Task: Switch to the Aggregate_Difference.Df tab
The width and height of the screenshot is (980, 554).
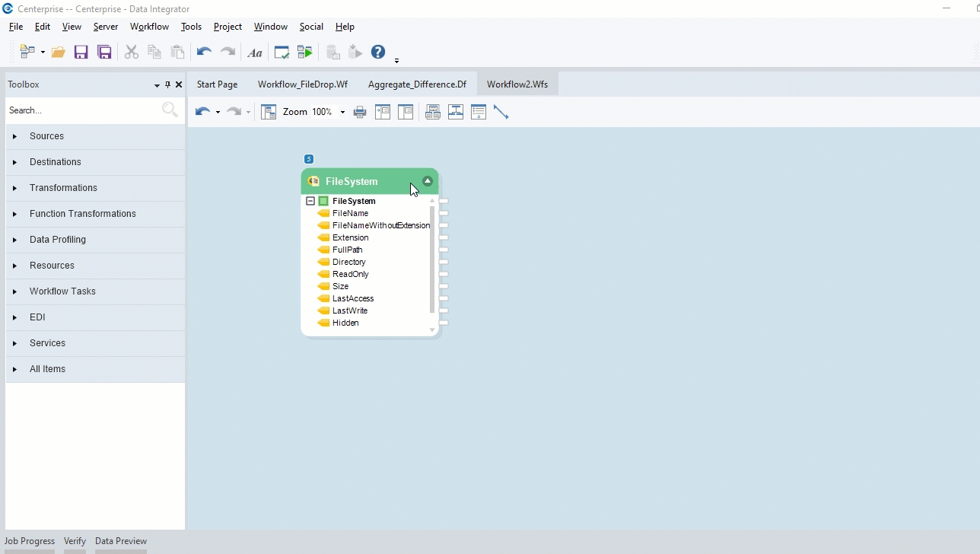Action: pyautogui.click(x=417, y=84)
